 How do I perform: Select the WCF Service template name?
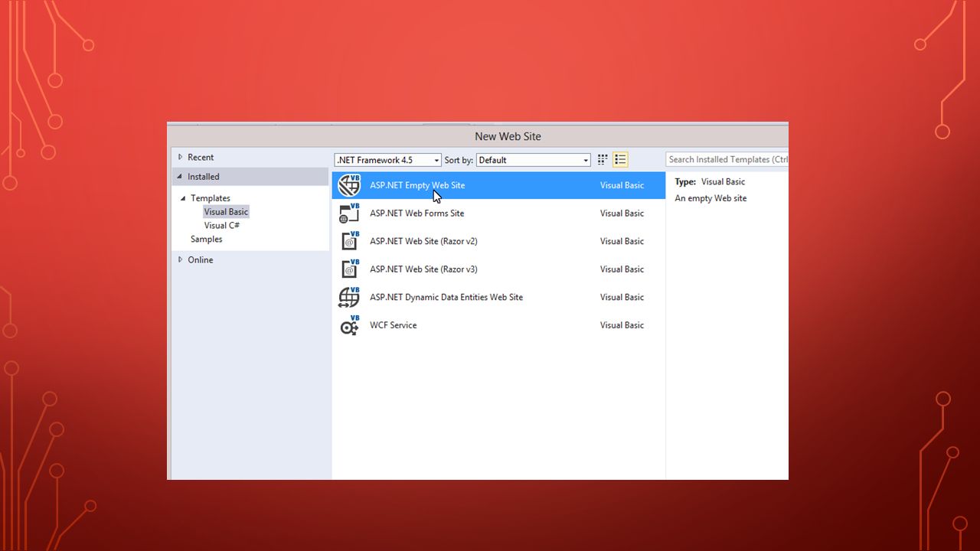394,325
